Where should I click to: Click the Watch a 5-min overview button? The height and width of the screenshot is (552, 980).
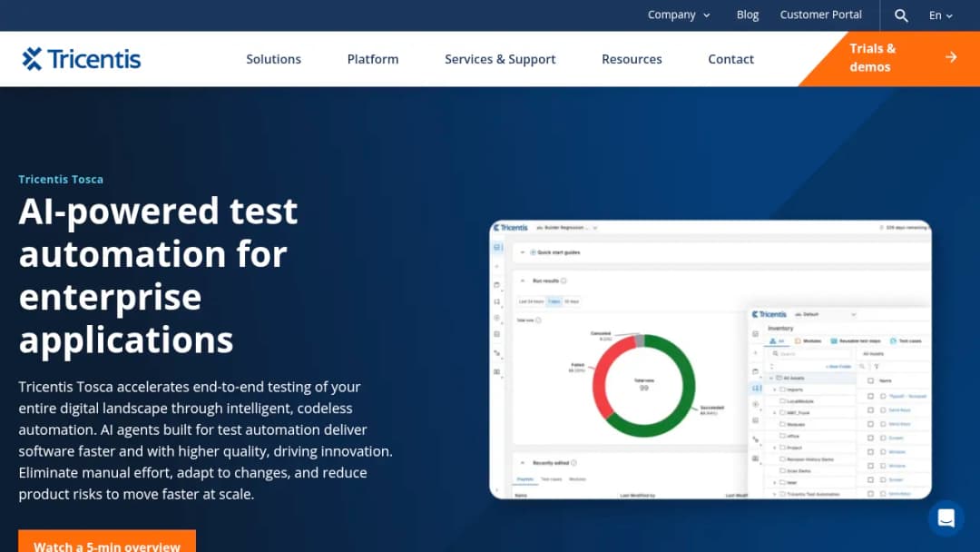107,541
